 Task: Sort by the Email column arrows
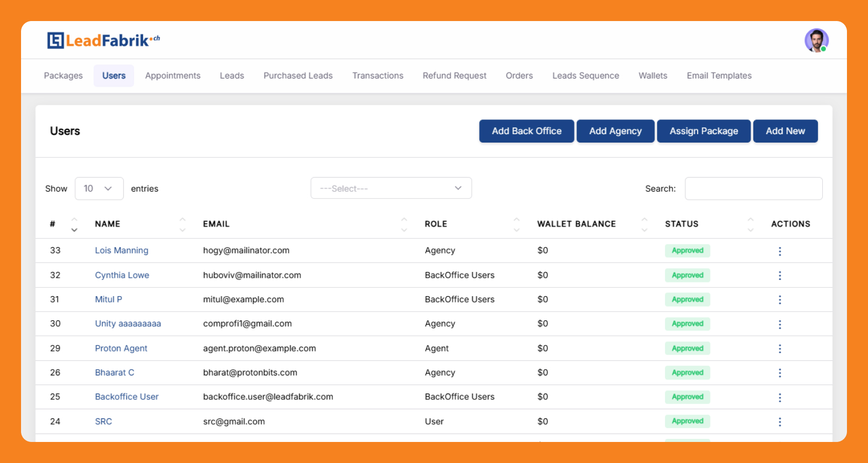403,224
